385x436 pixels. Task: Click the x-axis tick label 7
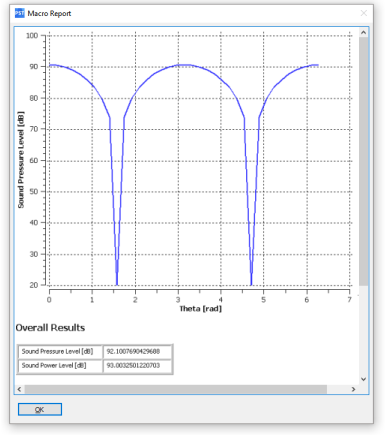[x=349, y=300]
